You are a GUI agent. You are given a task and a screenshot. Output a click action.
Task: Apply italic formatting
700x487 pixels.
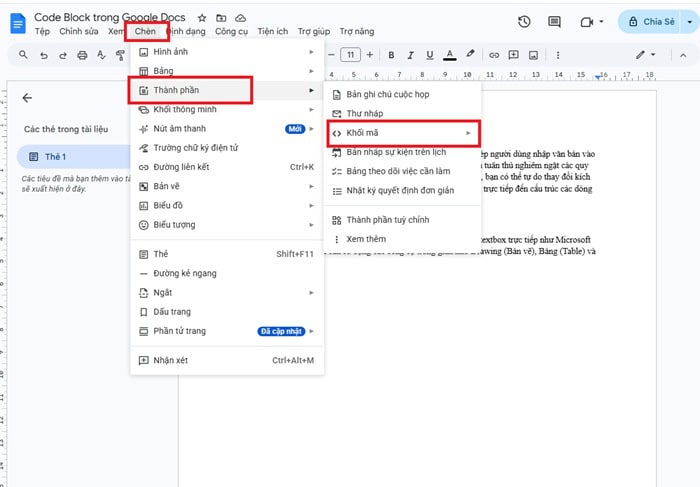coord(410,55)
